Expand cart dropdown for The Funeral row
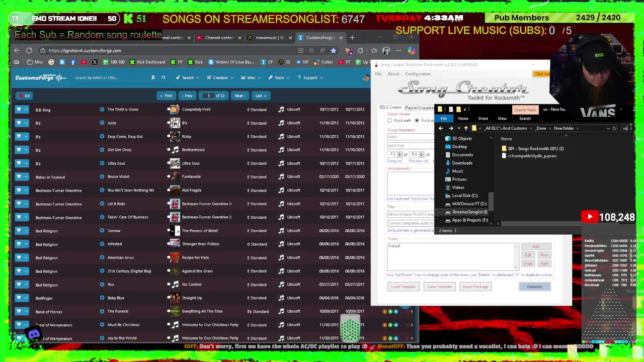The width and height of the screenshot is (644, 362). [x=26, y=311]
